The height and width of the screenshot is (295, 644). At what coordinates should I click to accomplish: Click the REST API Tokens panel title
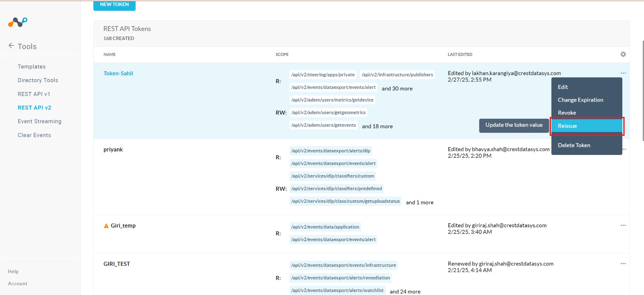pyautogui.click(x=127, y=29)
